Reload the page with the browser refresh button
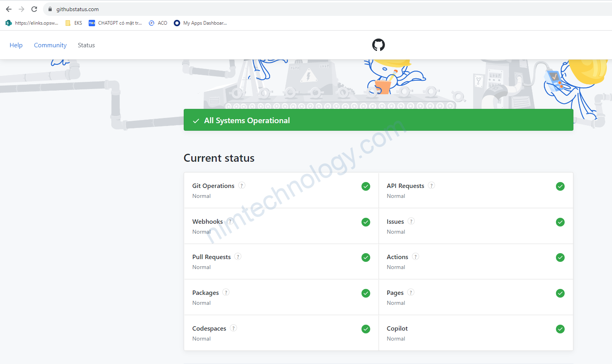 [34, 9]
